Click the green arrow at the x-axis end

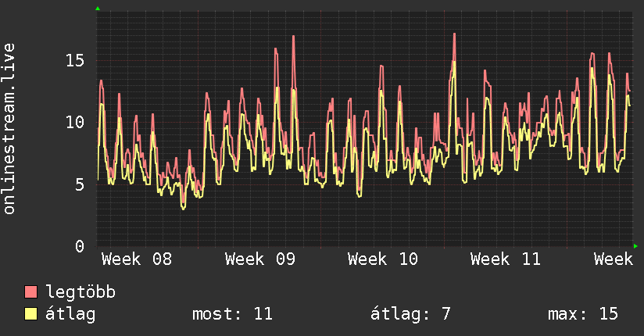(x=635, y=246)
